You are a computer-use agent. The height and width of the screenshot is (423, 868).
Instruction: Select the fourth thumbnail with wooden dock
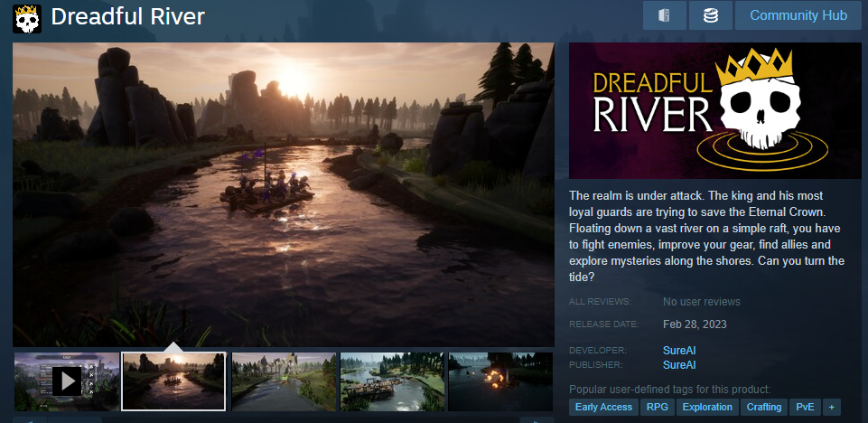392,381
